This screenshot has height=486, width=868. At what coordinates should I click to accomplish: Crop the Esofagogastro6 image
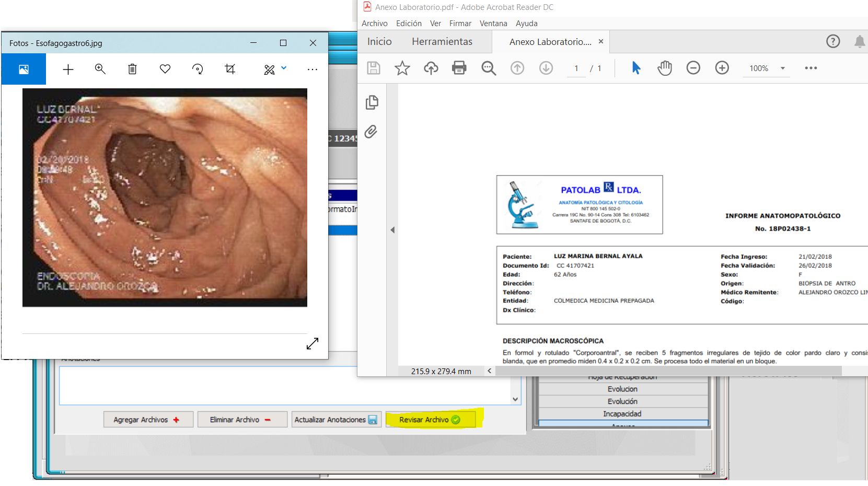pos(230,68)
